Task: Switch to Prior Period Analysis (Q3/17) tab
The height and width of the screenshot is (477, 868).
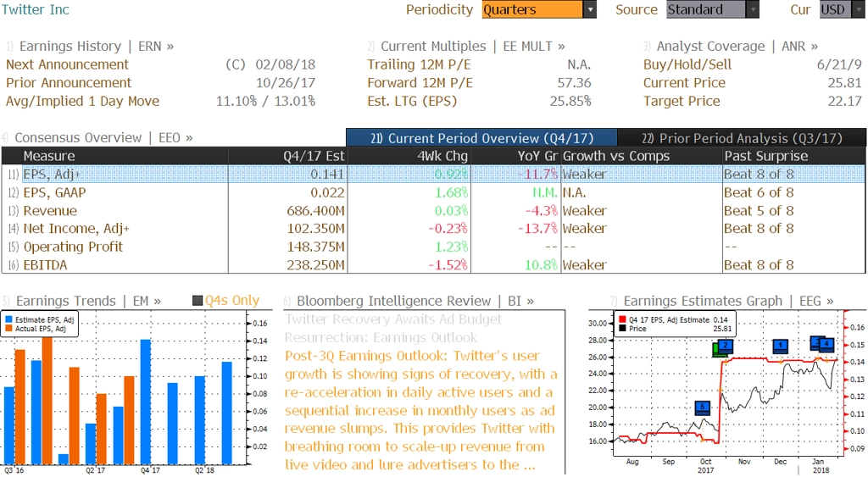Action: 742,138
